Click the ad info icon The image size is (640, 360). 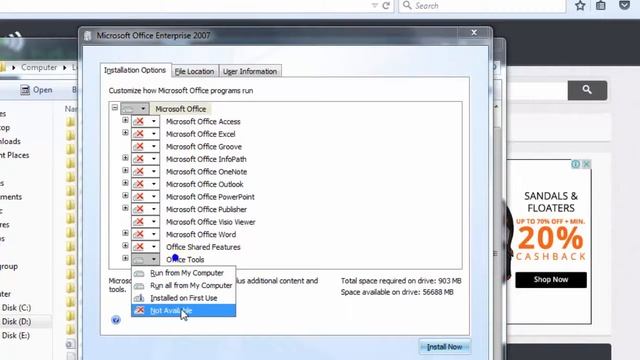click(x=576, y=164)
